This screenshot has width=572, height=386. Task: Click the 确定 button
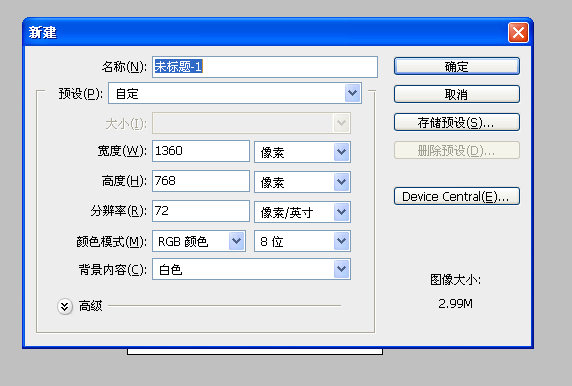[x=457, y=66]
